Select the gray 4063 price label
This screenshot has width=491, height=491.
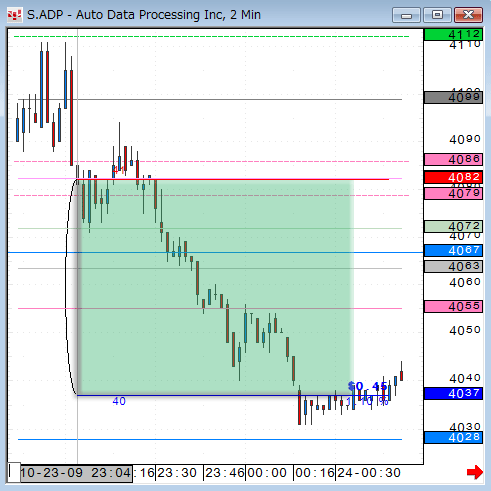click(x=453, y=267)
